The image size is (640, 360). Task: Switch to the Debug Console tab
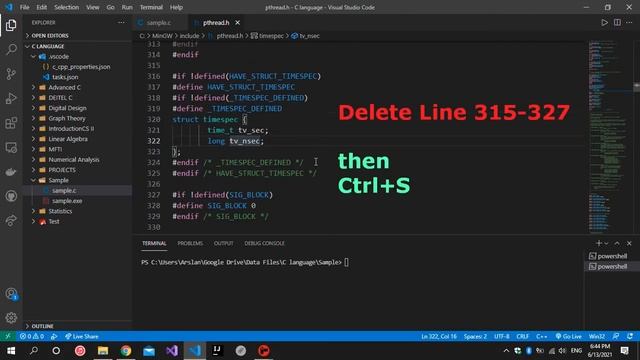264,243
